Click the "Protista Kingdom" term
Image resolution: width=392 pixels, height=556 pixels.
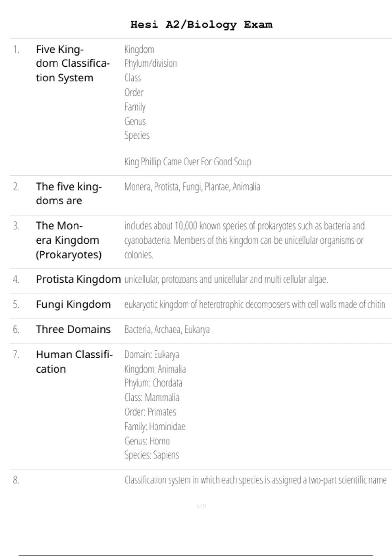pos(78,279)
